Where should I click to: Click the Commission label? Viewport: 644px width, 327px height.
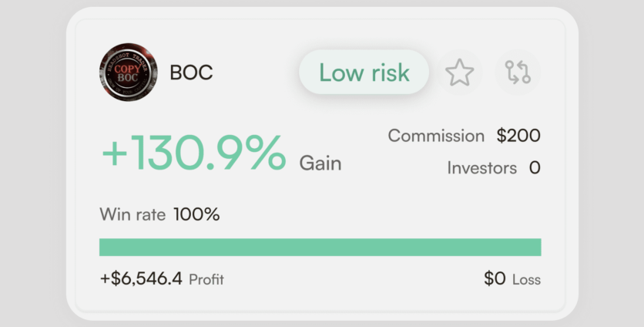tap(436, 136)
